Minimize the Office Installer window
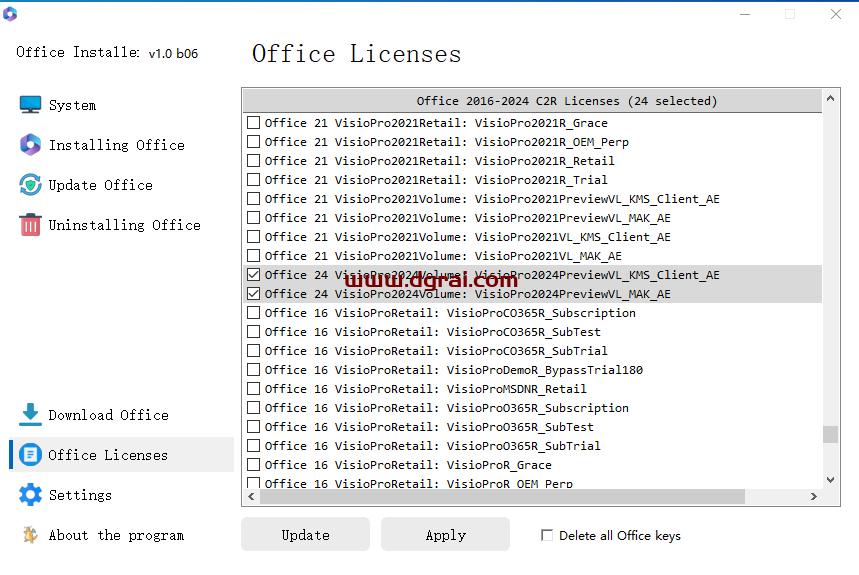 (x=745, y=14)
